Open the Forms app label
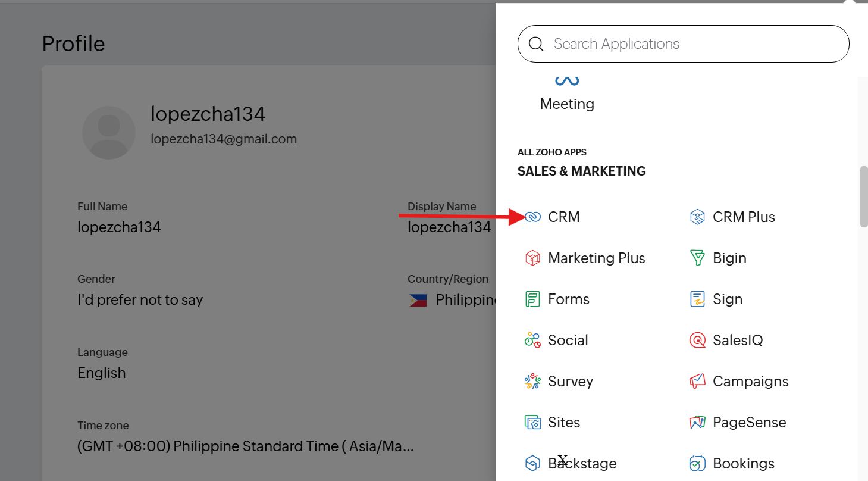868x481 pixels. pos(569,299)
